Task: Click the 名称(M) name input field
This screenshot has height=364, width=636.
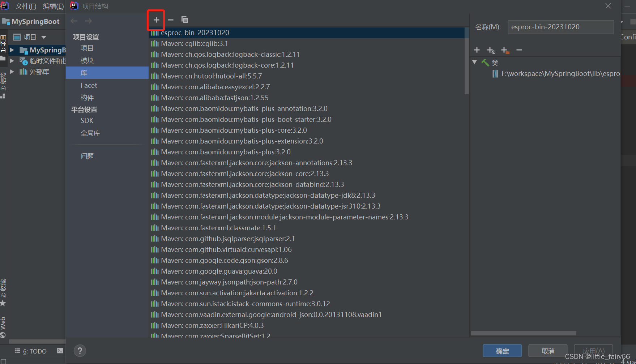Action: click(560, 27)
